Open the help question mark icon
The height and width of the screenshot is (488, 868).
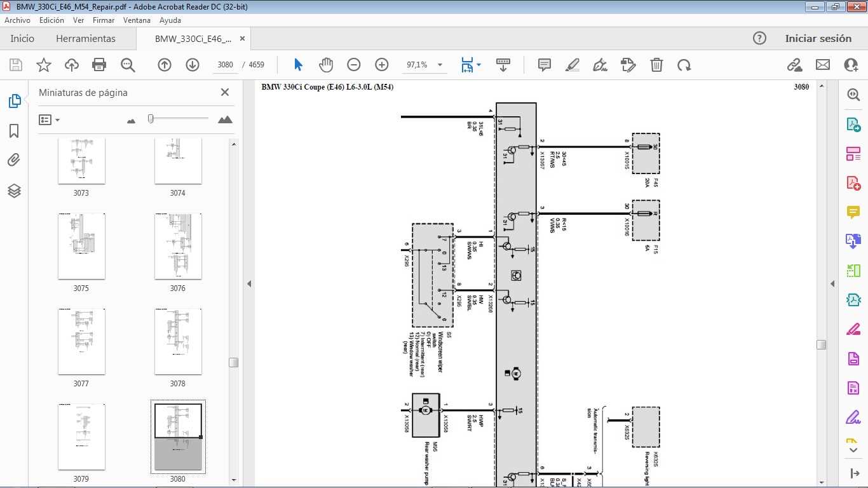coord(759,38)
